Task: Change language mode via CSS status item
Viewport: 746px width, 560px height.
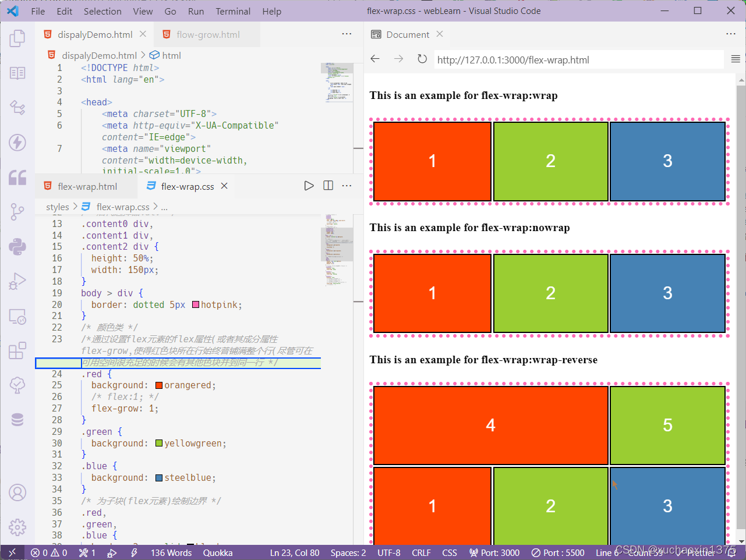Action: point(450,552)
